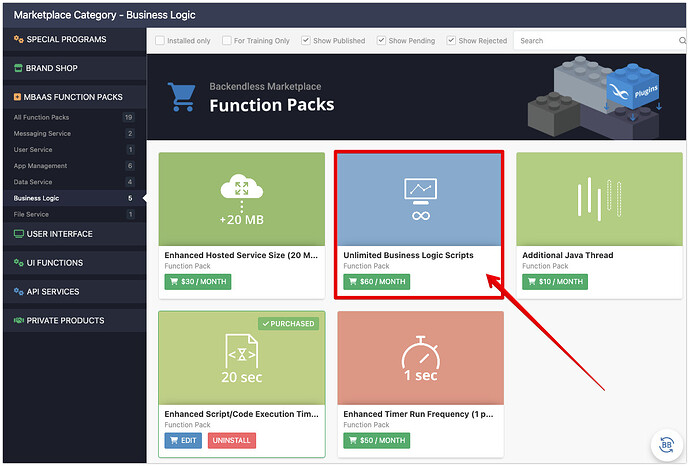The image size is (689, 466).
Task: Uncheck Show Rejected filter
Action: click(451, 40)
